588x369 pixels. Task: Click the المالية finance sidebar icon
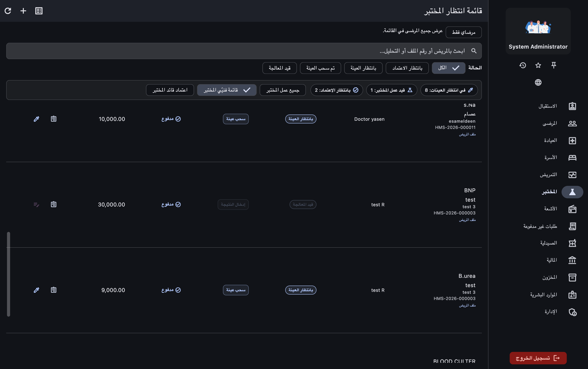tap(572, 260)
